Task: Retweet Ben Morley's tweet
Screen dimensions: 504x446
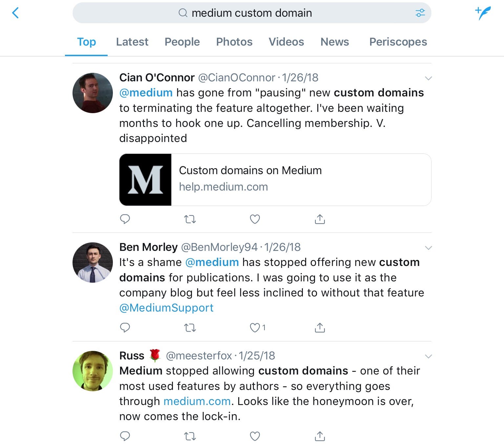Action: coord(190,327)
